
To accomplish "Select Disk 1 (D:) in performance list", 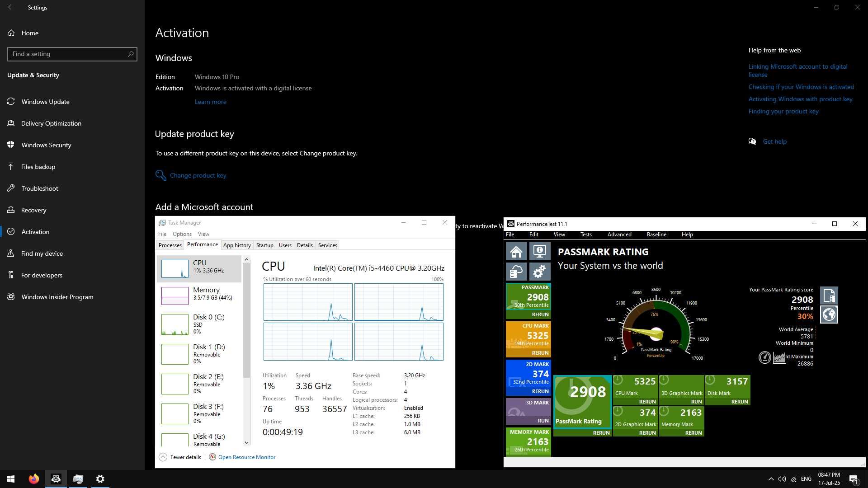I will (199, 354).
